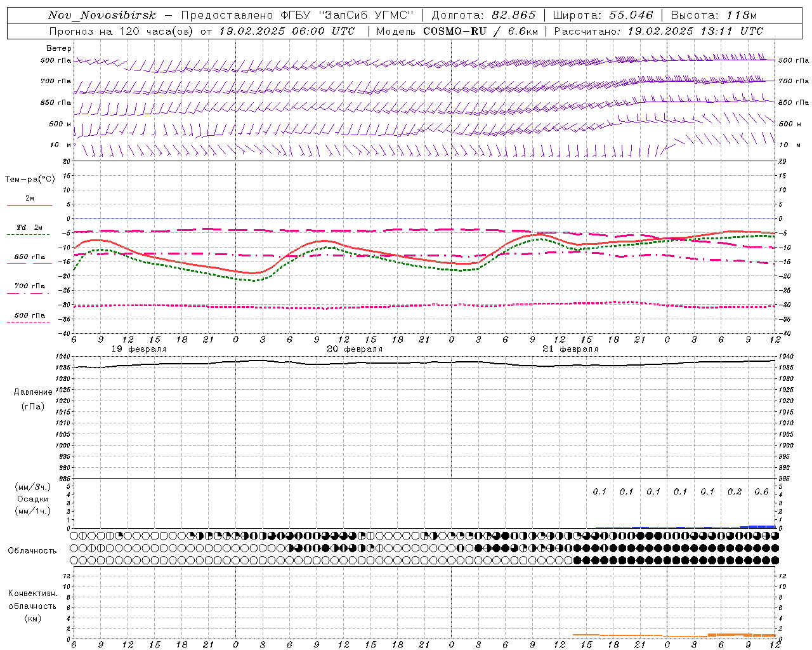This screenshot has width=812, height=650.
Task: Select the elevation text Высота: 118м
Action: [x=714, y=15]
